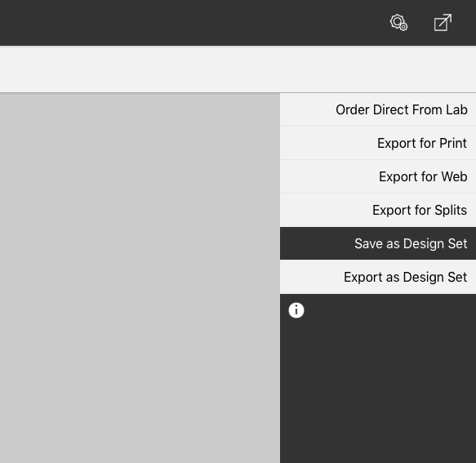
Task: Pick Export for Web entry
Action: 378,176
